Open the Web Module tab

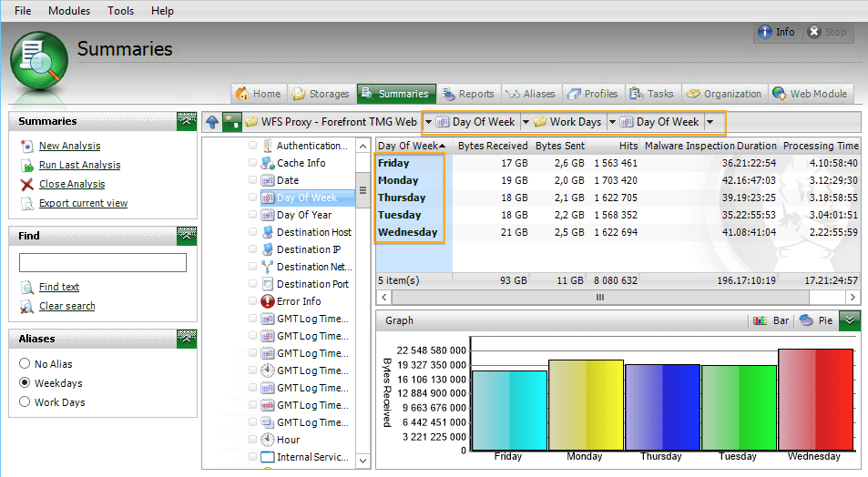point(811,94)
